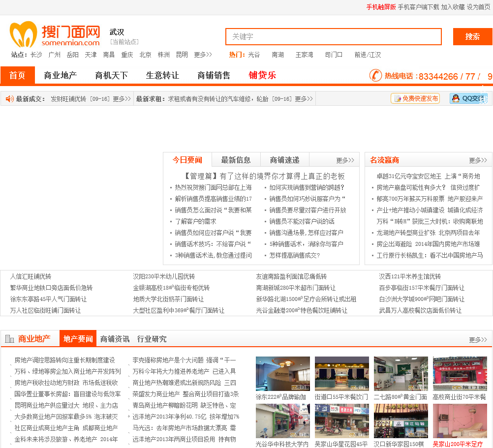Open the 发财旺铺优转 latest deal link
Viewport: 493px width, 448px height.
(x=68, y=99)
